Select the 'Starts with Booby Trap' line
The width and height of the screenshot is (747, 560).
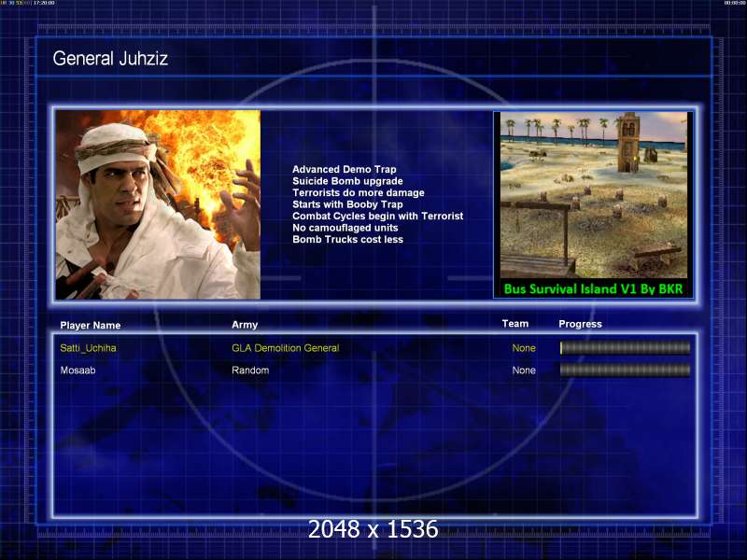pyautogui.click(x=347, y=204)
